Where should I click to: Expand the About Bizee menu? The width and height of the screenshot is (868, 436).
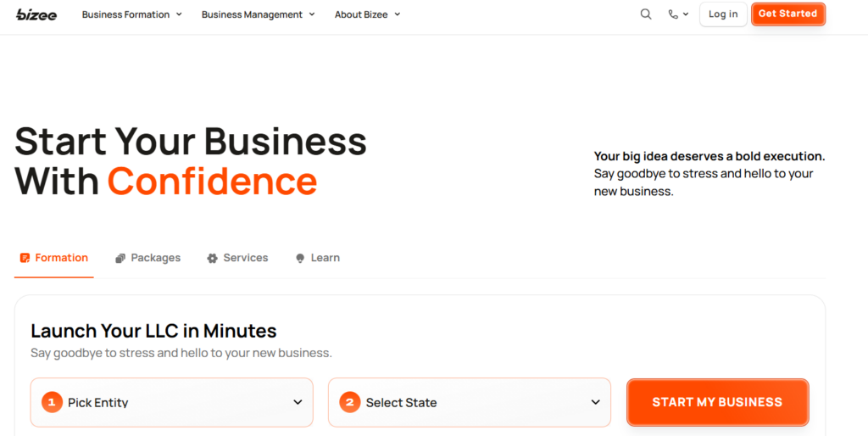point(367,14)
